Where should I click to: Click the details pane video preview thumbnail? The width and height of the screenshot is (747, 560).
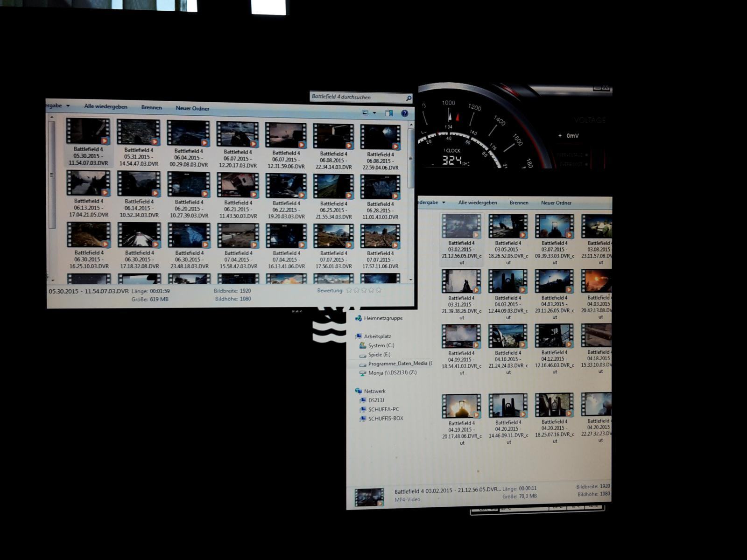(x=369, y=497)
